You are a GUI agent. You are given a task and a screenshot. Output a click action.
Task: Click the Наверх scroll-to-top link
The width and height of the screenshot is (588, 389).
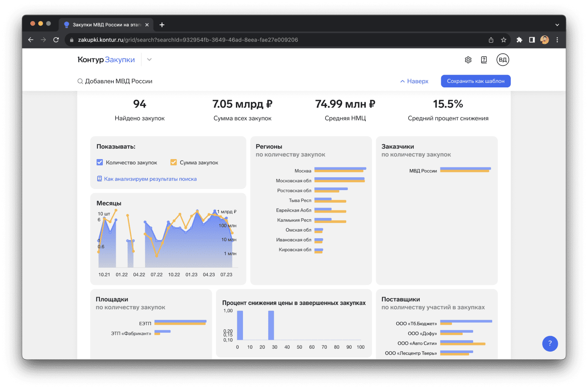click(414, 81)
